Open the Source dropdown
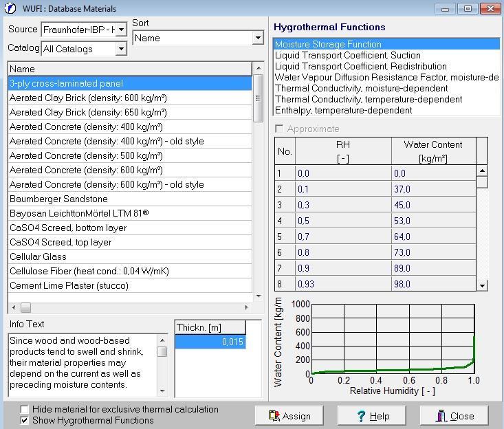 (121, 30)
